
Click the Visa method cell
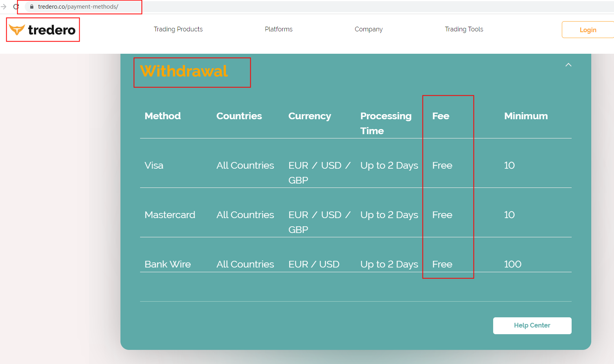(x=154, y=166)
